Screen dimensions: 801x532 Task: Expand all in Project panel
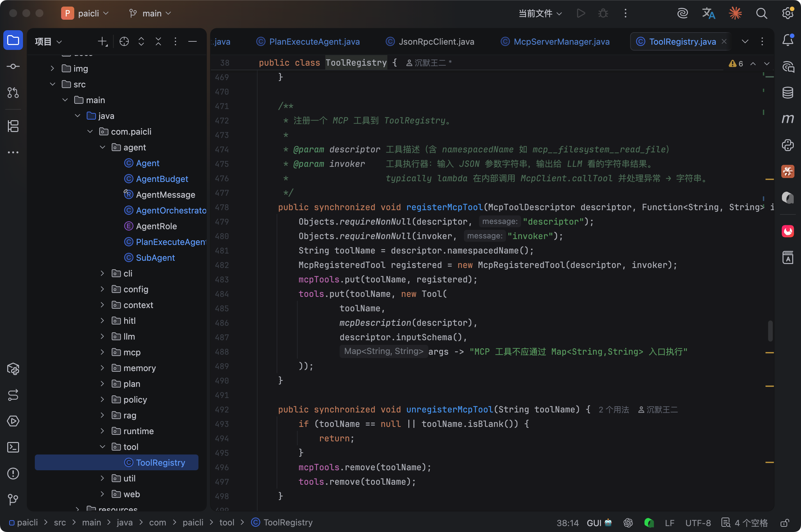coord(141,41)
